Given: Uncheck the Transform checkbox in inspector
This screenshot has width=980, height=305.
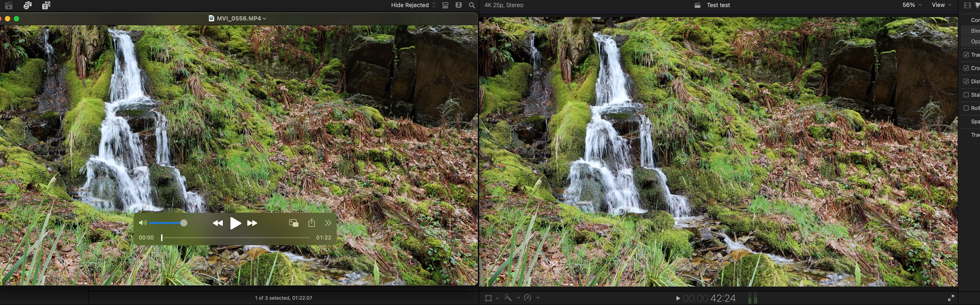Looking at the screenshot, I should point(966,55).
